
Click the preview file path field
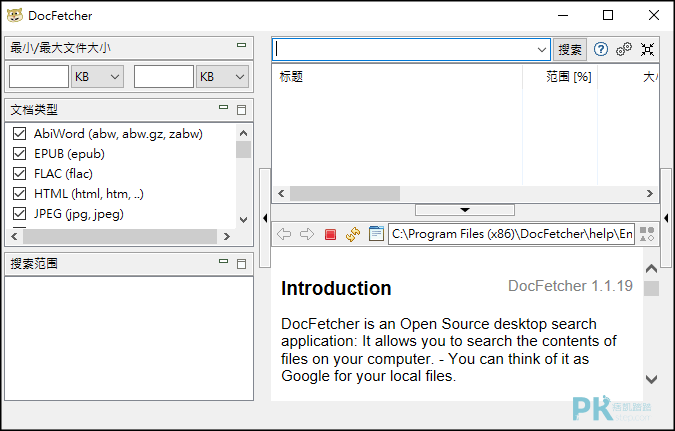coord(511,234)
